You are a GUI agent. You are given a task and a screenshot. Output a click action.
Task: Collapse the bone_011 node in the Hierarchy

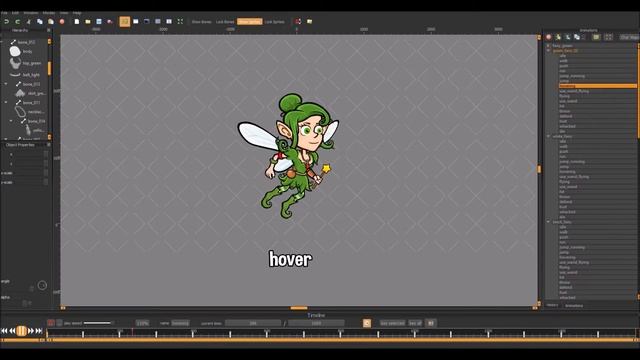coord(6,102)
